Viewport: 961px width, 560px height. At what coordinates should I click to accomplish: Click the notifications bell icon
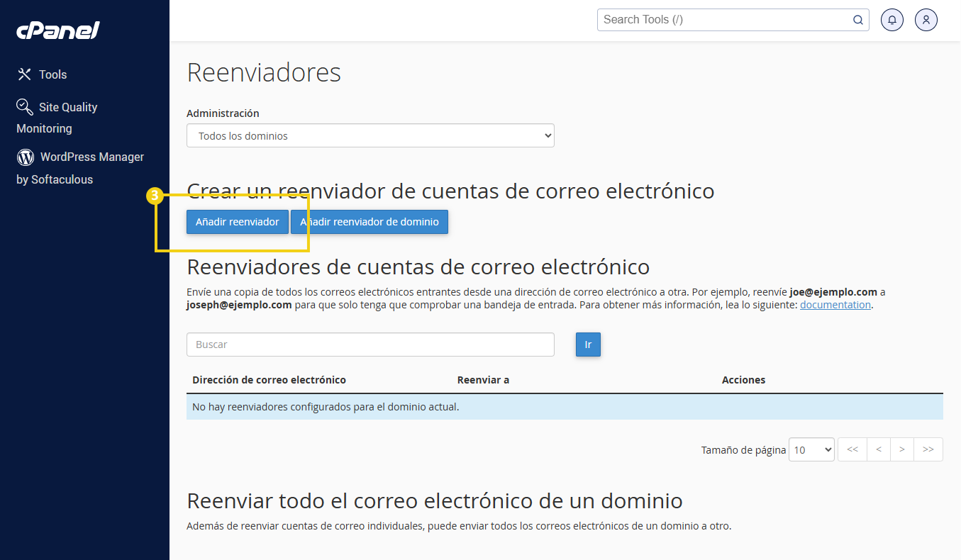pos(891,20)
